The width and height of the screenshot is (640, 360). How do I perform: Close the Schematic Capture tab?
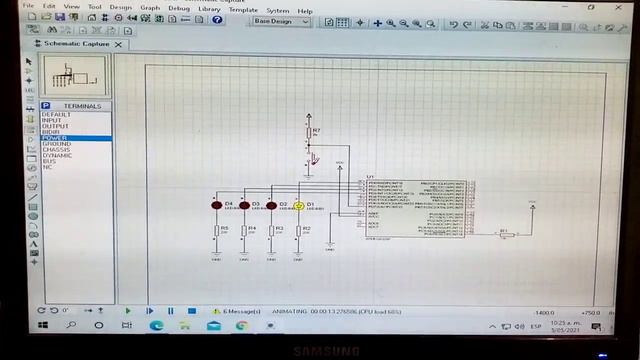click(118, 44)
